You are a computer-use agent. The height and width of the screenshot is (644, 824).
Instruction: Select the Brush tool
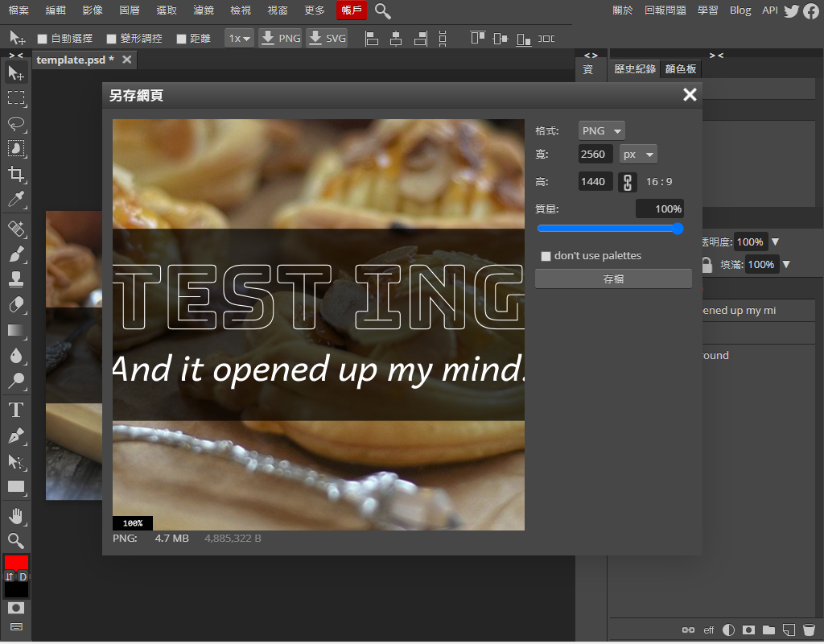[x=16, y=254]
